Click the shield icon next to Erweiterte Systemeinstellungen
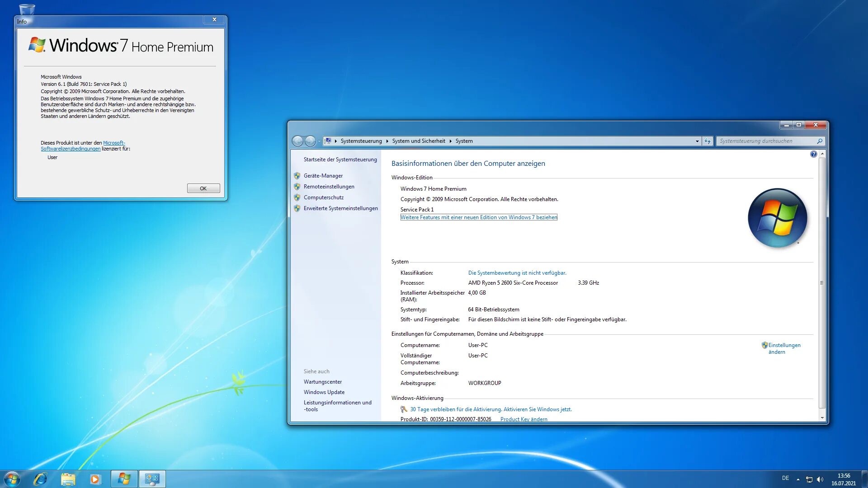The height and width of the screenshot is (488, 868). (x=297, y=208)
